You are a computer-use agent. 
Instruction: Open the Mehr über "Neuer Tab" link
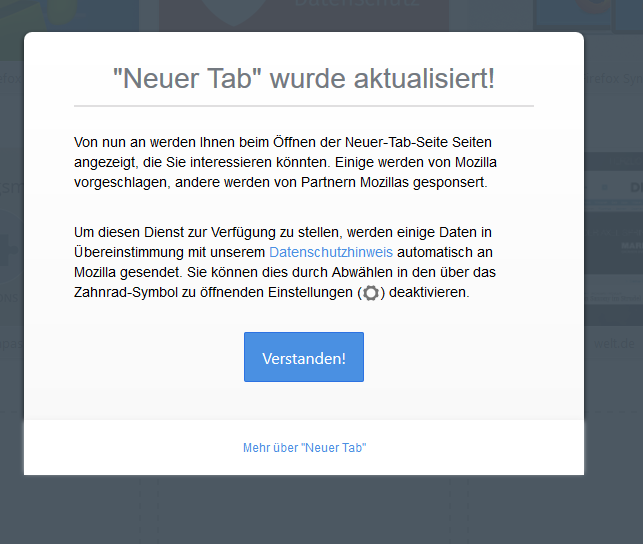[x=304, y=448]
